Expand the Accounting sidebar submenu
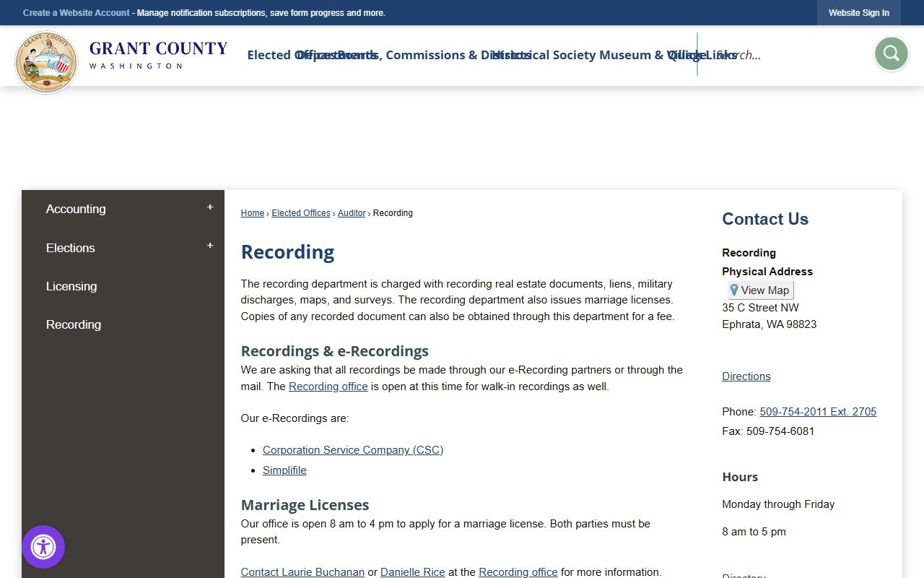This screenshot has width=924, height=578. click(210, 207)
